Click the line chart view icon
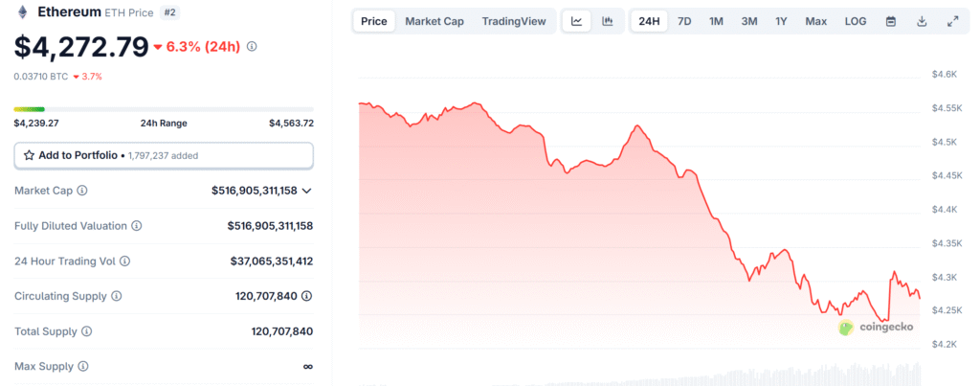 (576, 21)
